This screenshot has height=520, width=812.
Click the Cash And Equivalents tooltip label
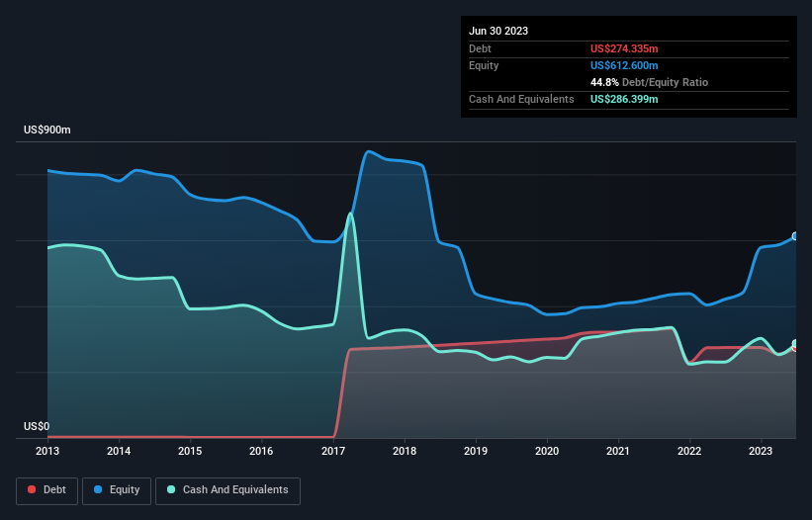[x=521, y=99]
